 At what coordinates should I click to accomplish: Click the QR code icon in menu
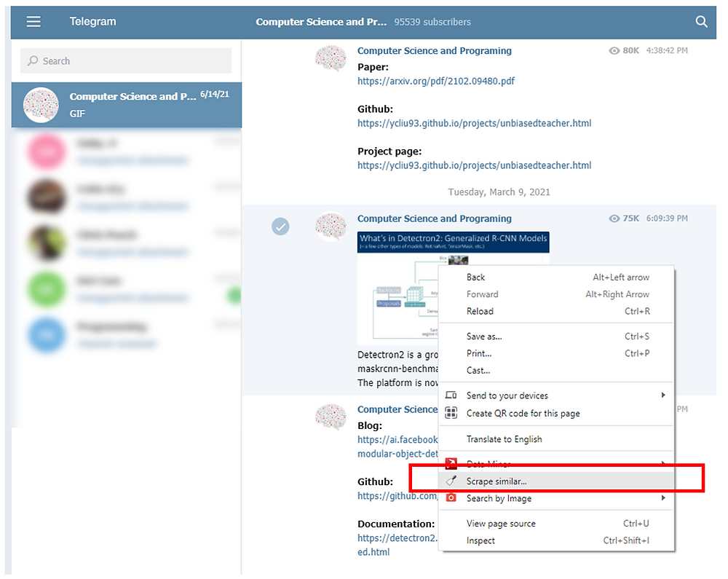[x=451, y=413]
